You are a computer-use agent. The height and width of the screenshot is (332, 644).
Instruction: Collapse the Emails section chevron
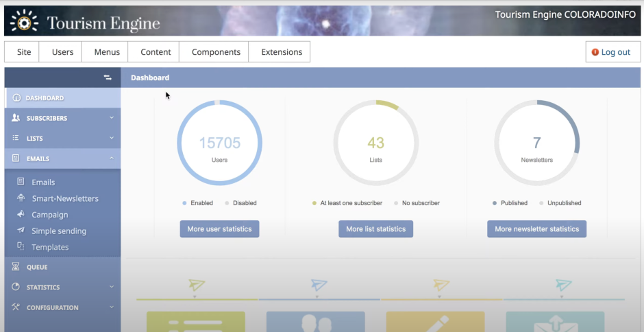pos(111,158)
